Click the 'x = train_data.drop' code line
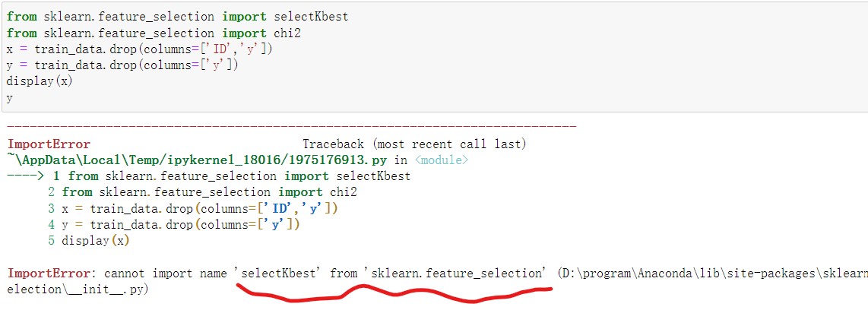868x310 pixels. pyautogui.click(x=140, y=49)
